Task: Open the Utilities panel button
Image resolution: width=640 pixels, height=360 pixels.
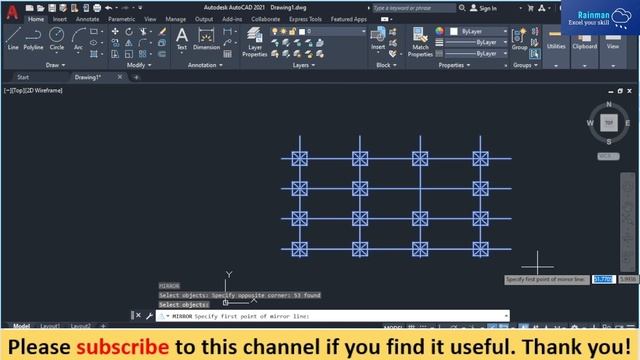Action: point(556,46)
